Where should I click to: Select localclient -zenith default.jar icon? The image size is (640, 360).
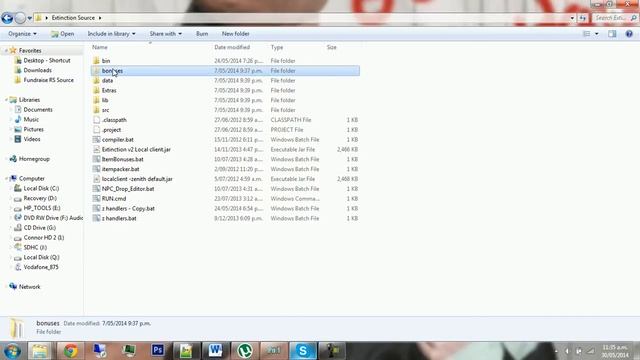tap(96, 179)
